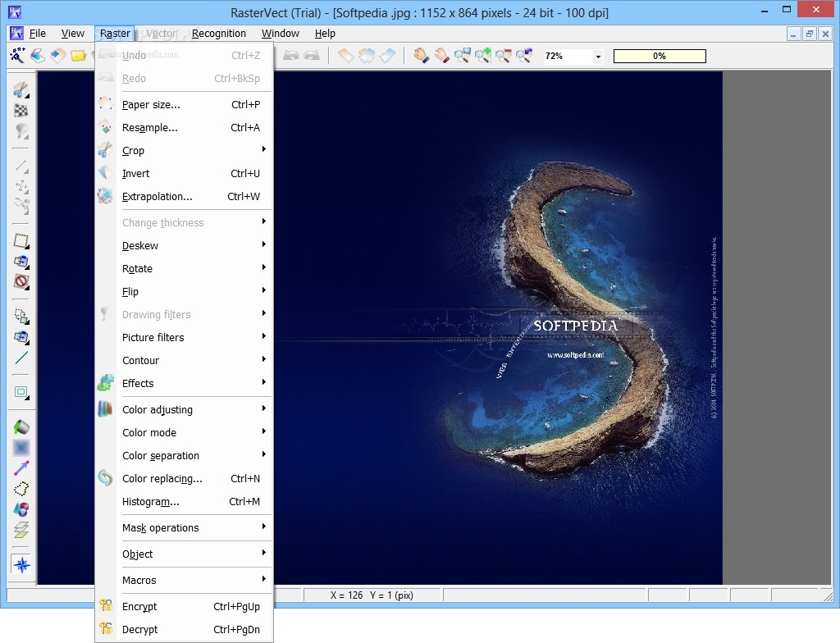Screen dimensions: 840x643
Task: Open the Recognition menu
Action: pos(218,34)
